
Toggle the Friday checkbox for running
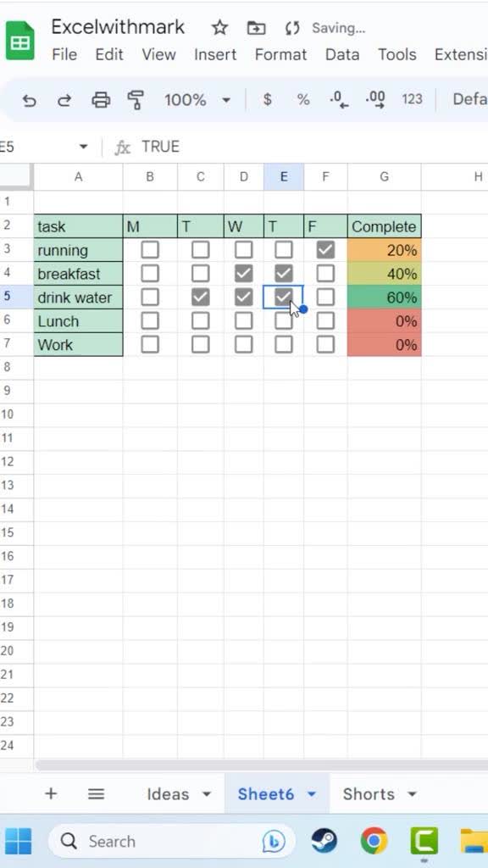click(325, 250)
